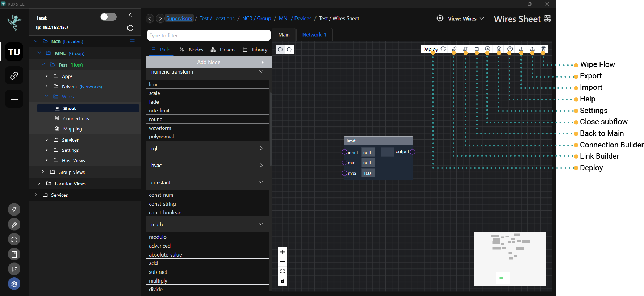Open the Supervisors breadcrumb link

(179, 18)
